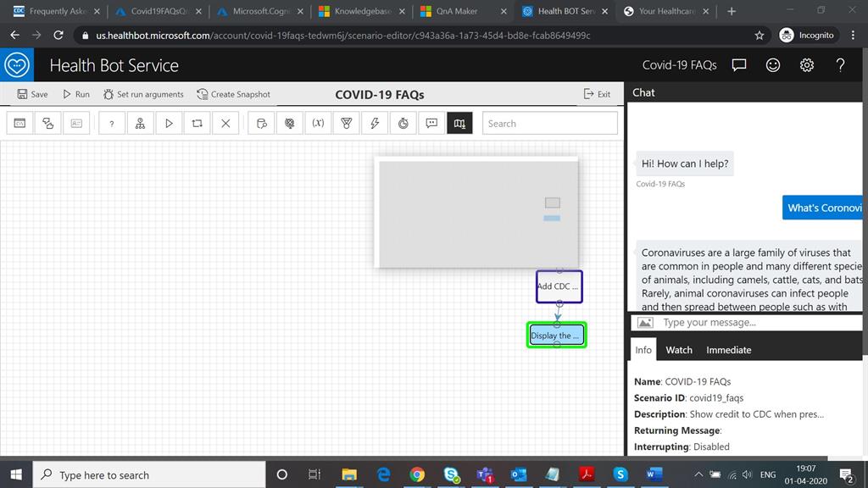Click the smiley feedback icon in the header
Image resolution: width=868 pixels, height=488 pixels.
pyautogui.click(x=772, y=64)
